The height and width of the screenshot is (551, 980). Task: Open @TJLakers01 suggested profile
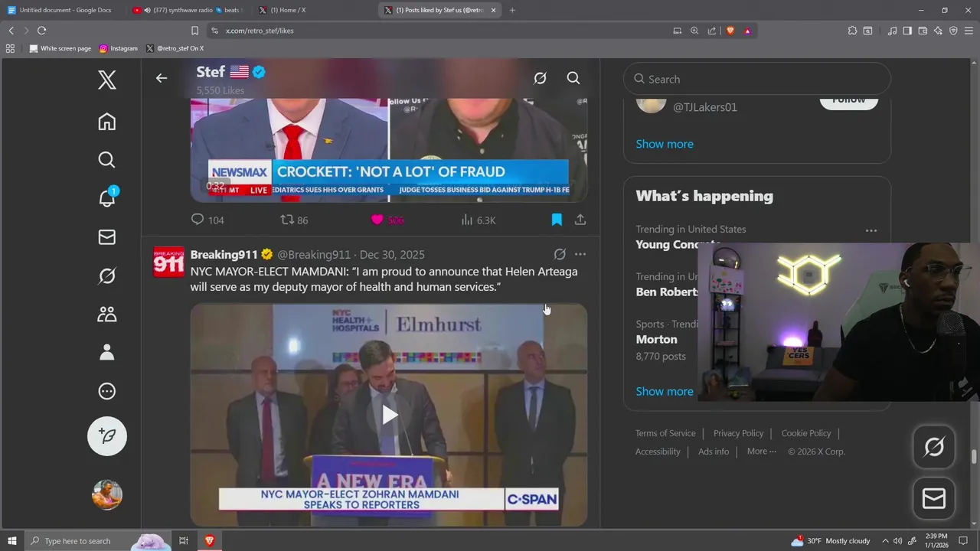tap(704, 107)
